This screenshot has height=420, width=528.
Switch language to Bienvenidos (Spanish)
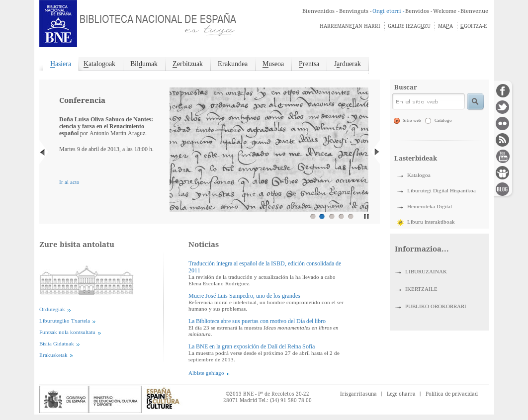click(318, 11)
